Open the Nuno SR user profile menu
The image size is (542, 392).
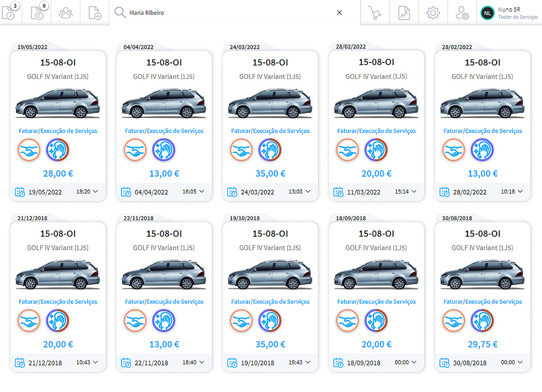tap(510, 13)
